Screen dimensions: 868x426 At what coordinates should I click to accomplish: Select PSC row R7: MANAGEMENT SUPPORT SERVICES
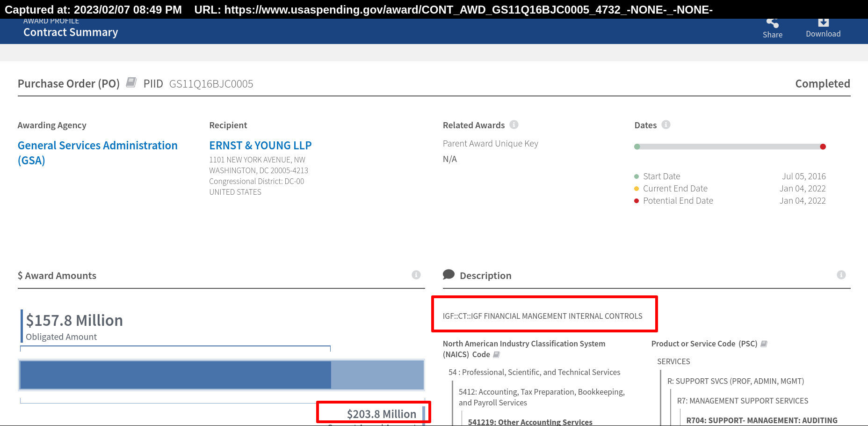[x=743, y=401]
